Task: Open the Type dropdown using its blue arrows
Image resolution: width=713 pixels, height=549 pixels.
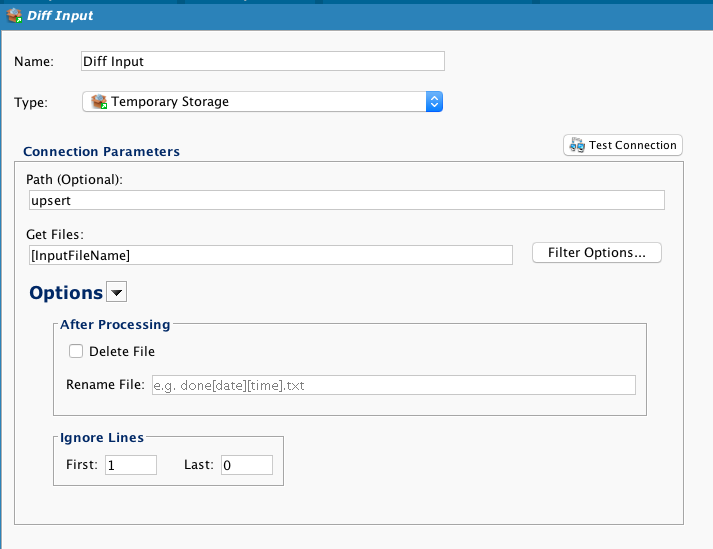Action: pyautogui.click(x=434, y=102)
